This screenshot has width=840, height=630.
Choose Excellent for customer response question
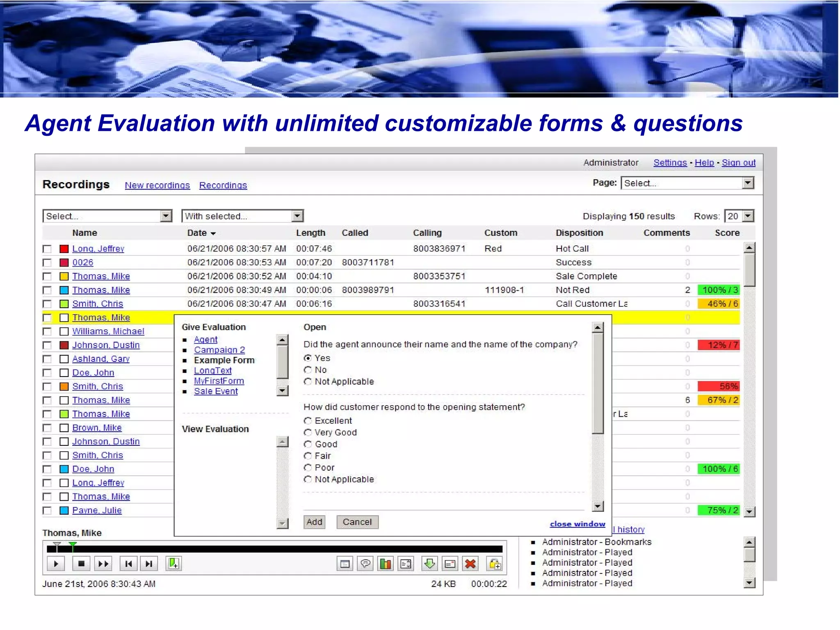coord(308,421)
